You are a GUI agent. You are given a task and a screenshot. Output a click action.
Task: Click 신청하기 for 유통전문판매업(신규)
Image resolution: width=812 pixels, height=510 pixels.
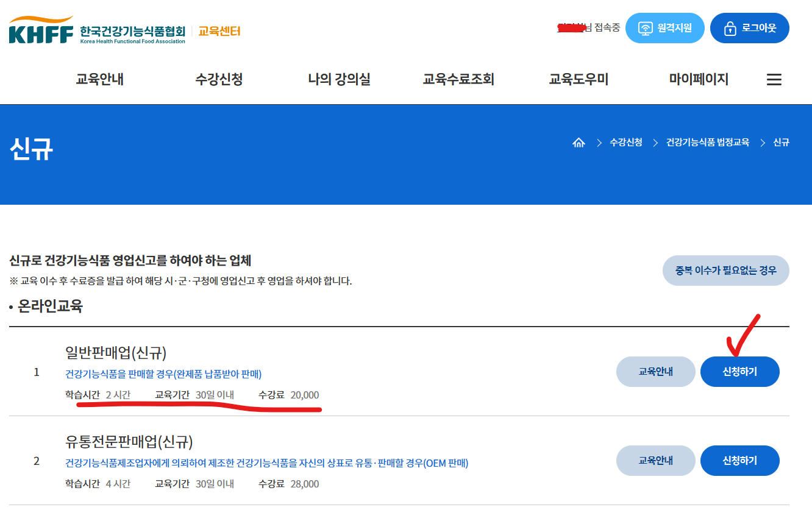click(x=739, y=461)
